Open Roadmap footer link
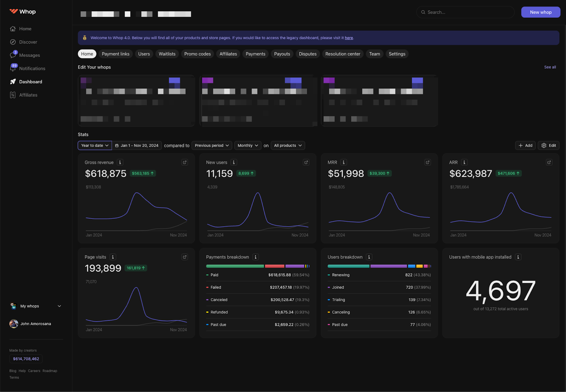The width and height of the screenshot is (566, 392). tap(50, 371)
